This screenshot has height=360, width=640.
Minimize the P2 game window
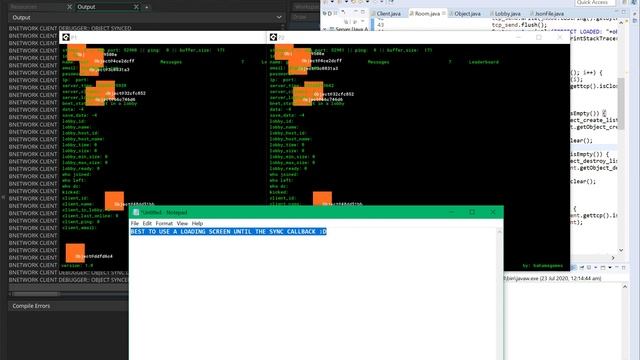(518, 38)
